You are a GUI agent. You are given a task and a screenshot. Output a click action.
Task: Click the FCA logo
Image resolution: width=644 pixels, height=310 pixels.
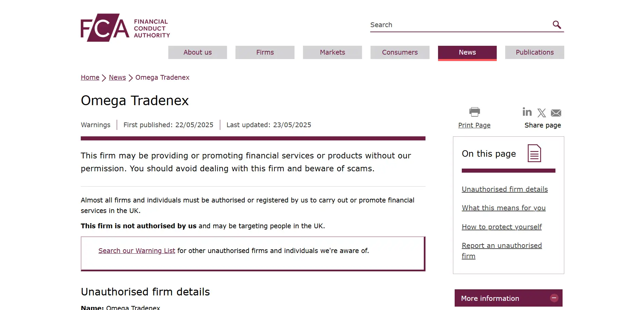(125, 28)
